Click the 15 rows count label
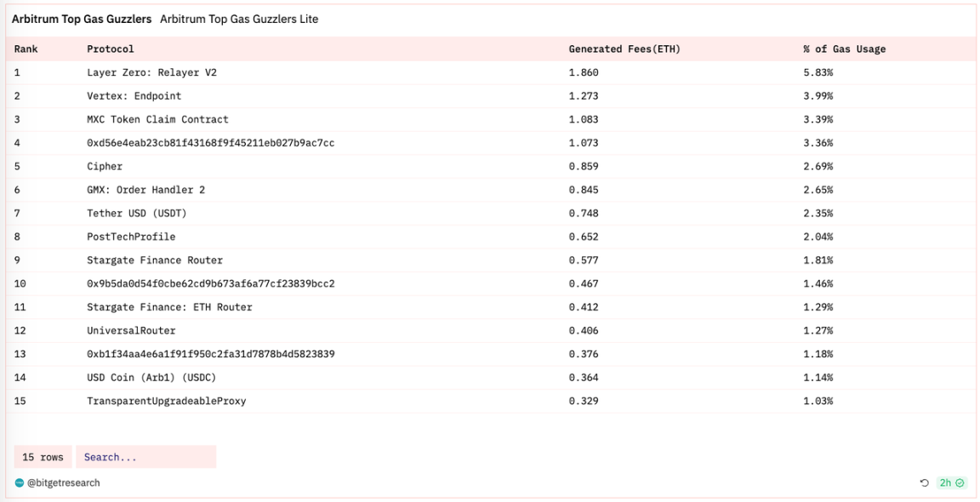Image resolution: width=980 pixels, height=502 pixels. click(x=43, y=457)
